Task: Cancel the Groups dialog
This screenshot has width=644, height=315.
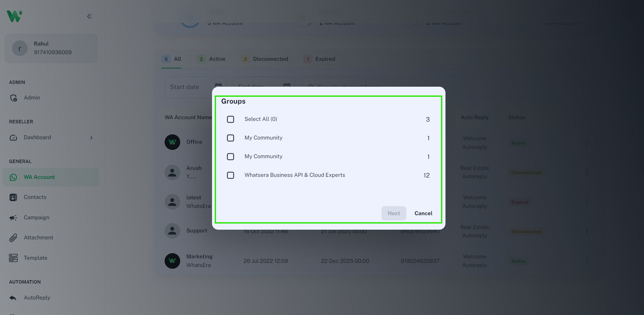Action: [x=423, y=213]
